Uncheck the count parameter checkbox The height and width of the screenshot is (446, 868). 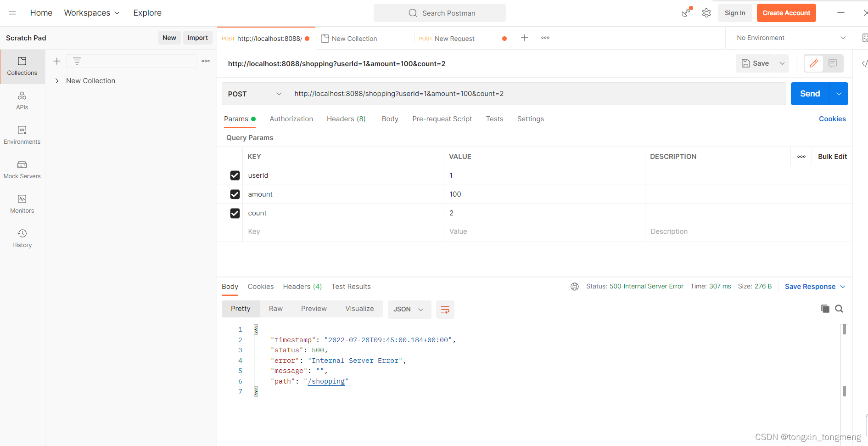point(235,213)
